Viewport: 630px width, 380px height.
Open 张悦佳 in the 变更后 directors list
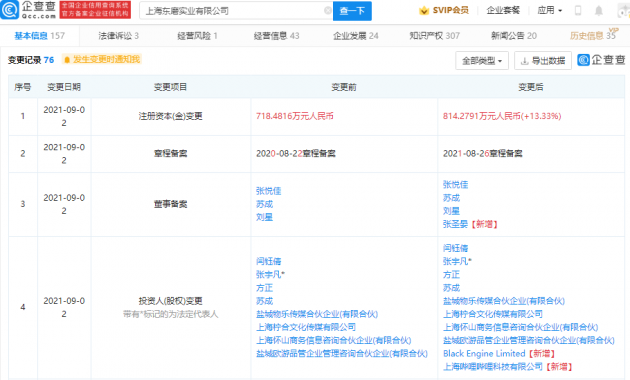click(x=455, y=184)
